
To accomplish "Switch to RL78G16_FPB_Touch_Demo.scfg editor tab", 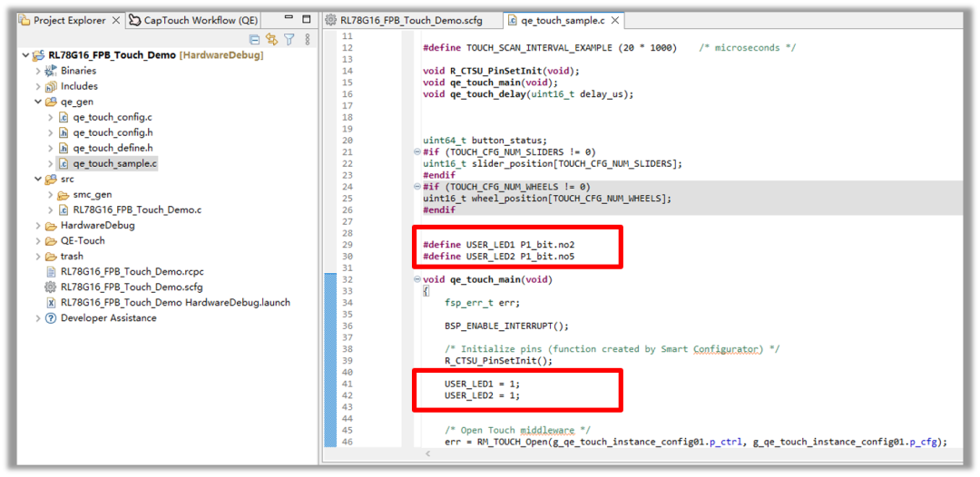I will pyautogui.click(x=410, y=20).
